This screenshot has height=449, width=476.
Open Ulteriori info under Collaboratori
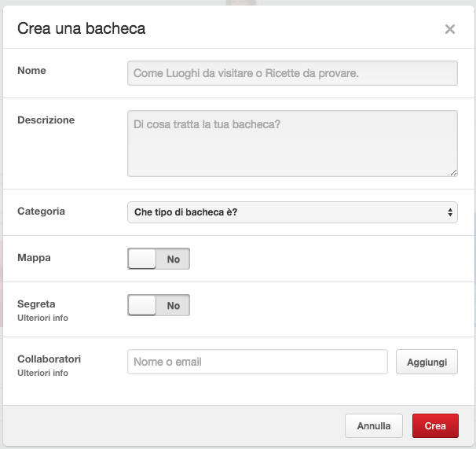(x=42, y=373)
